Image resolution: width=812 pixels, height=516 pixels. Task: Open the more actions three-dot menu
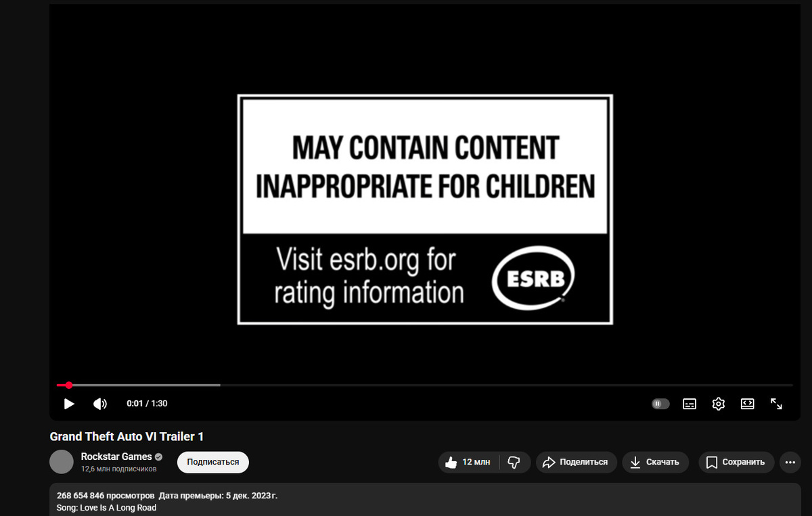[790, 462]
